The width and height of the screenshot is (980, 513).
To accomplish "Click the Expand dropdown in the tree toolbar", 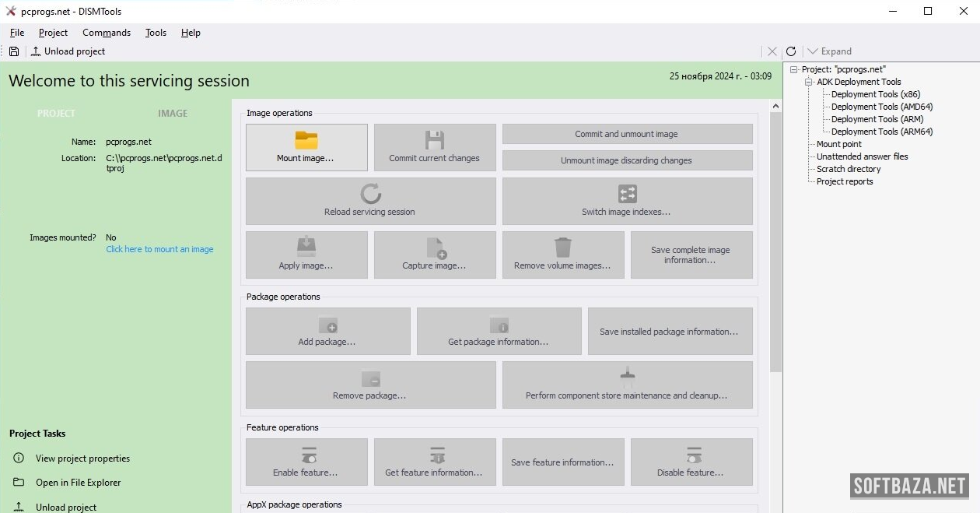I will 830,51.
